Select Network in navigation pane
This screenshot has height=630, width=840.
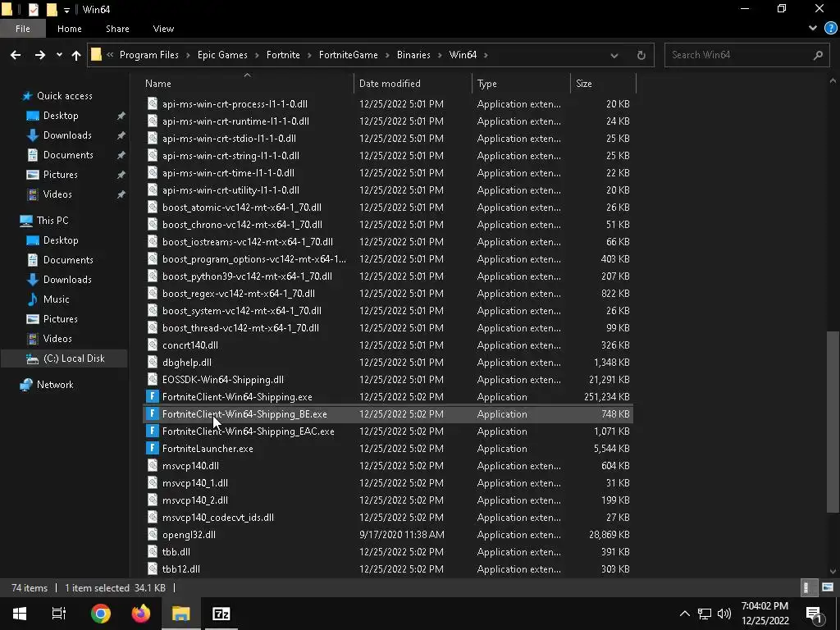coord(55,385)
